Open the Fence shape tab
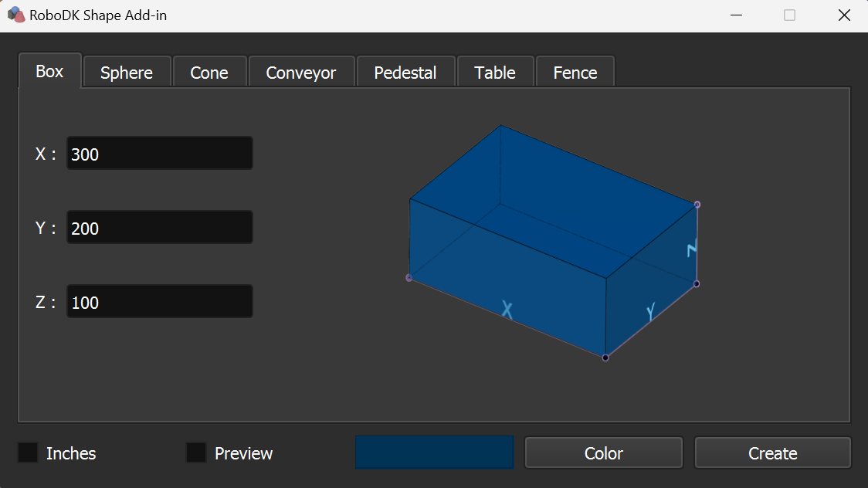868x488 pixels. point(575,73)
